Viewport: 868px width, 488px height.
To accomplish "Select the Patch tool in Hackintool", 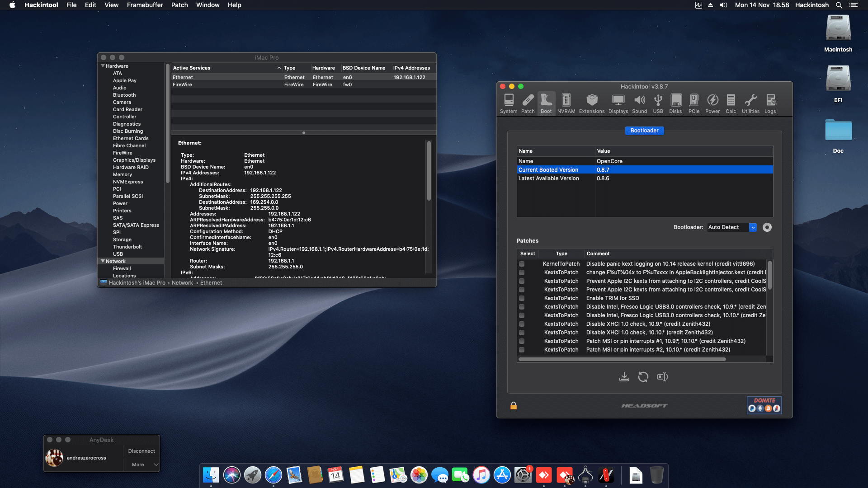I will tap(528, 103).
